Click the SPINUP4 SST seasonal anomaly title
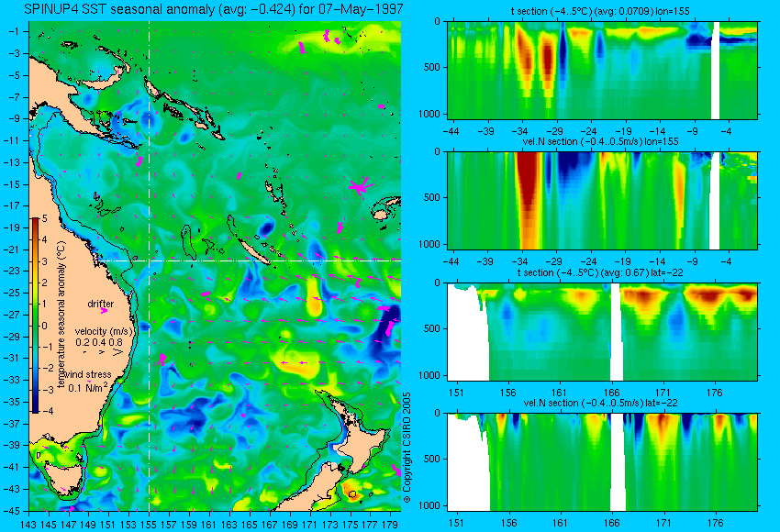 tap(214, 9)
